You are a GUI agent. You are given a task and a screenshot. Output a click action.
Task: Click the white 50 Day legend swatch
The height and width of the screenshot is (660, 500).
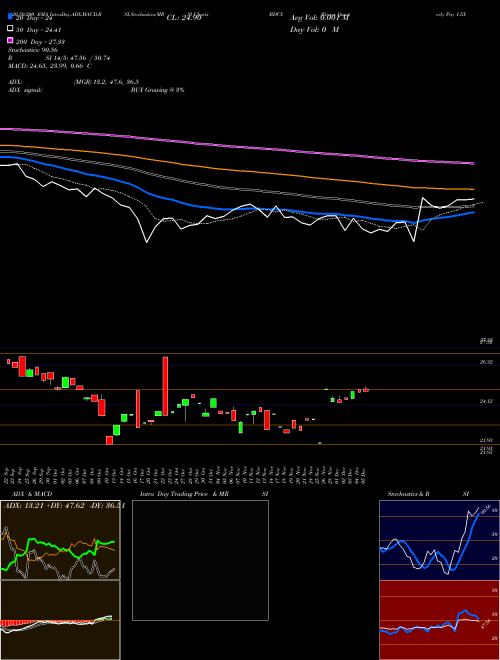click(11, 29)
